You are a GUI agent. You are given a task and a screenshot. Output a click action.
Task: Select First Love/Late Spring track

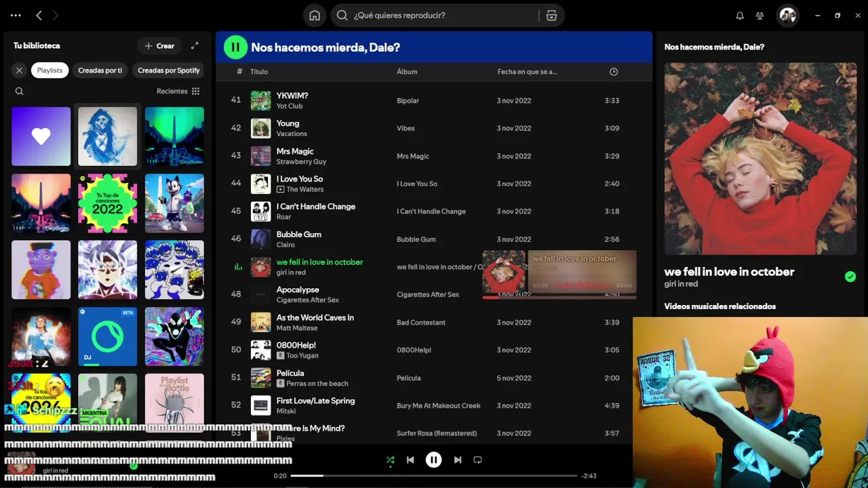click(315, 401)
